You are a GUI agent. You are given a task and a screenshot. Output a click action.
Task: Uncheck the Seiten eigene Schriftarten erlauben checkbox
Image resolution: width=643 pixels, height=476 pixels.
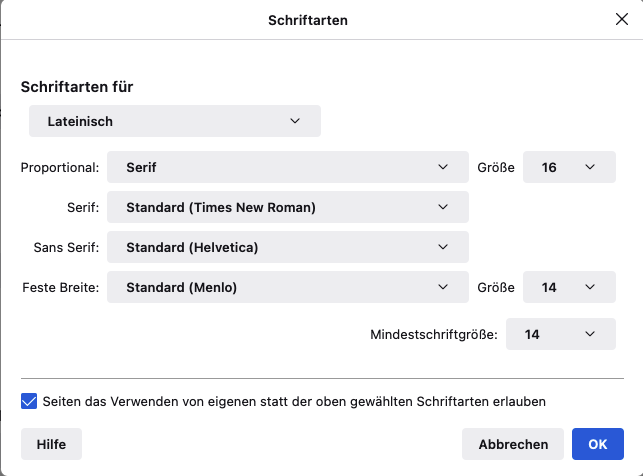[29, 401]
